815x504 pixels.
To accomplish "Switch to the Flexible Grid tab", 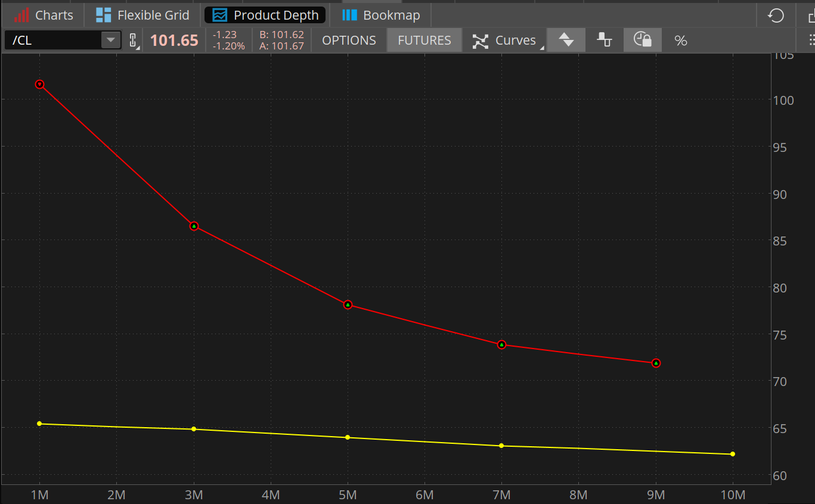I will click(142, 15).
